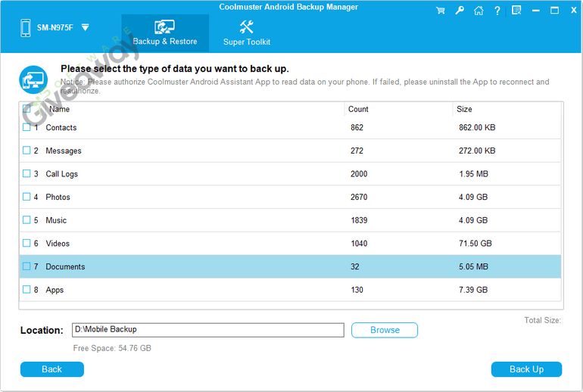The width and height of the screenshot is (583, 392).
Task: Click the key register icon
Action: pos(460,11)
